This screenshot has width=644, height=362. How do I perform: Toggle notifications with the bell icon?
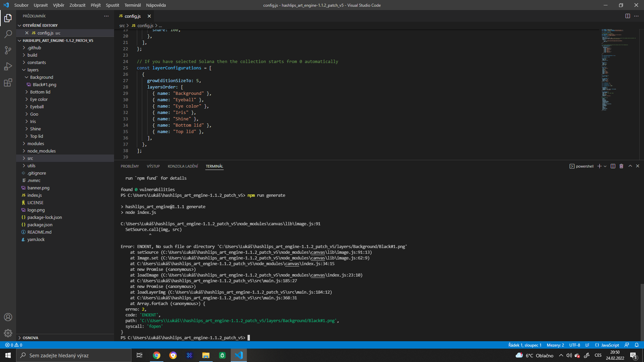pyautogui.click(x=637, y=345)
